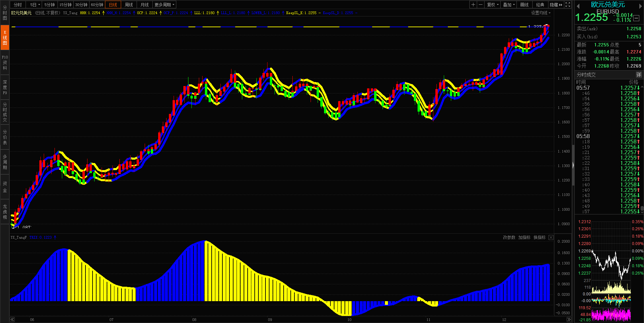Click 换指标 to change indicator
644x323 pixels.
coord(539,237)
